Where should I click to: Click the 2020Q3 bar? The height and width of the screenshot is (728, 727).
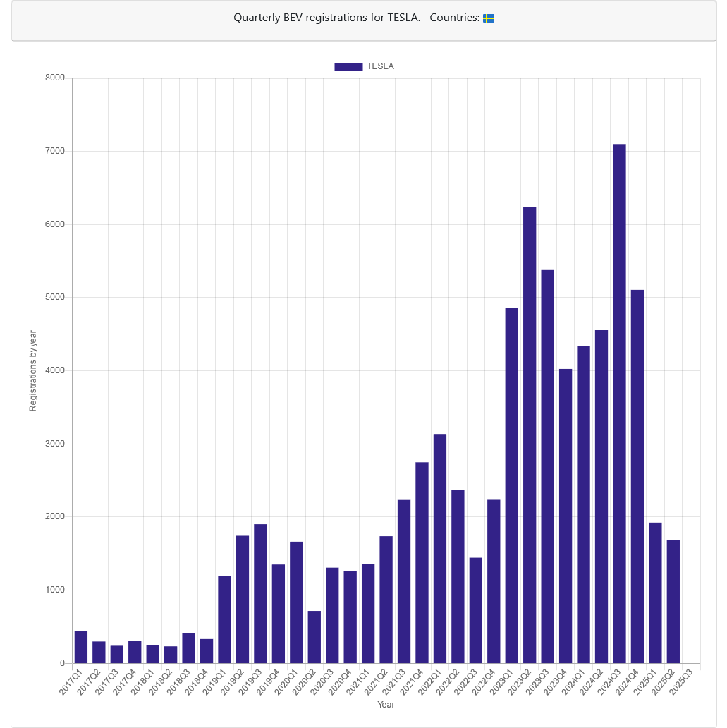pos(332,616)
